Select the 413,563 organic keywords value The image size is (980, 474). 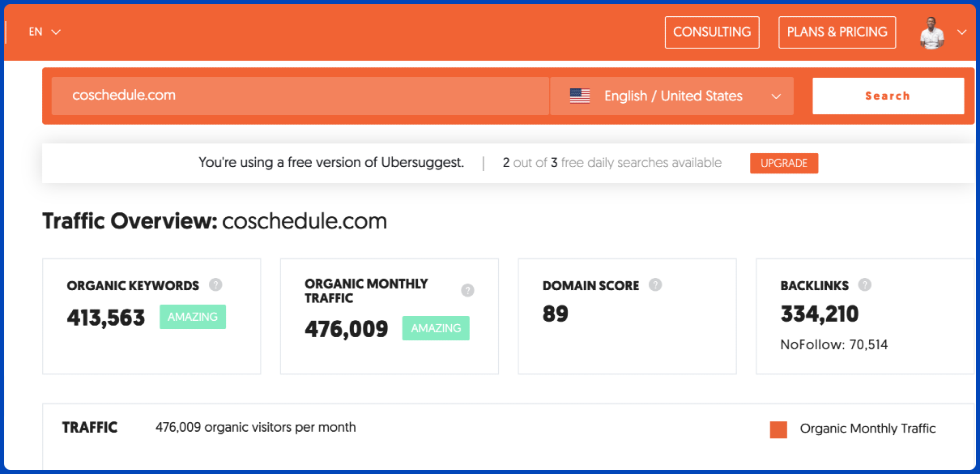tap(106, 317)
